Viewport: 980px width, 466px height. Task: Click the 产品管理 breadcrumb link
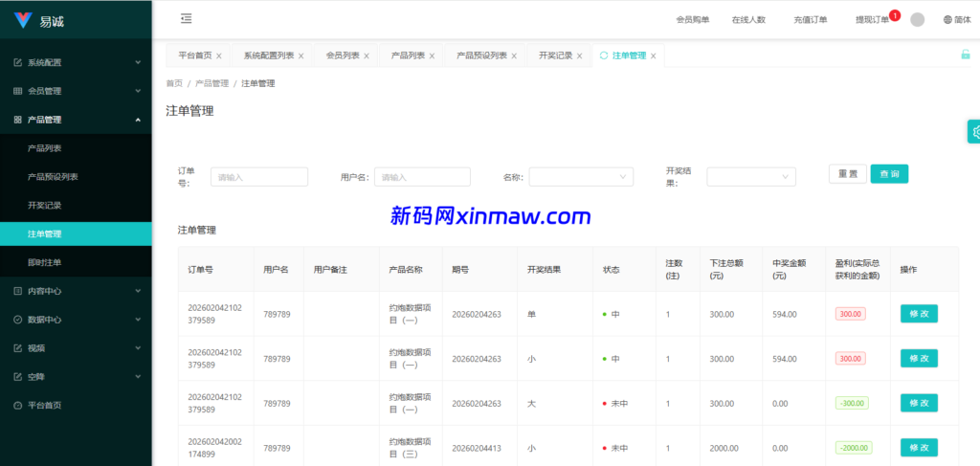click(212, 83)
